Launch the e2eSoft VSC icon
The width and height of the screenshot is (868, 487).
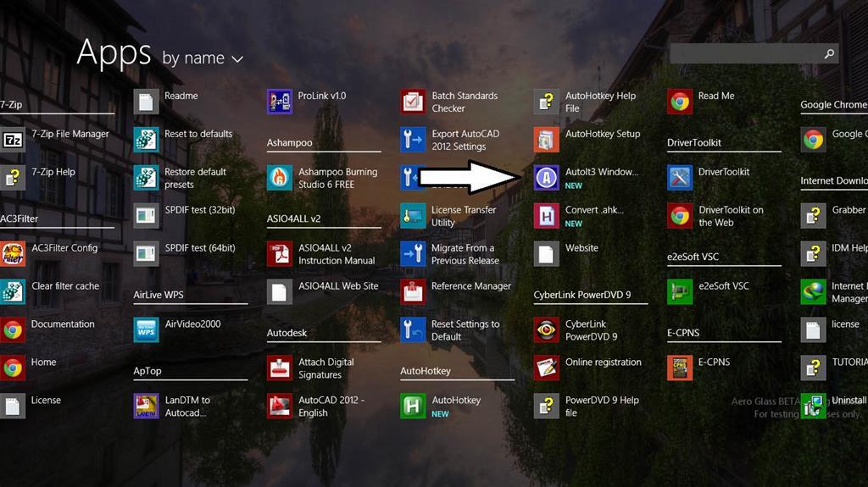pos(680,292)
